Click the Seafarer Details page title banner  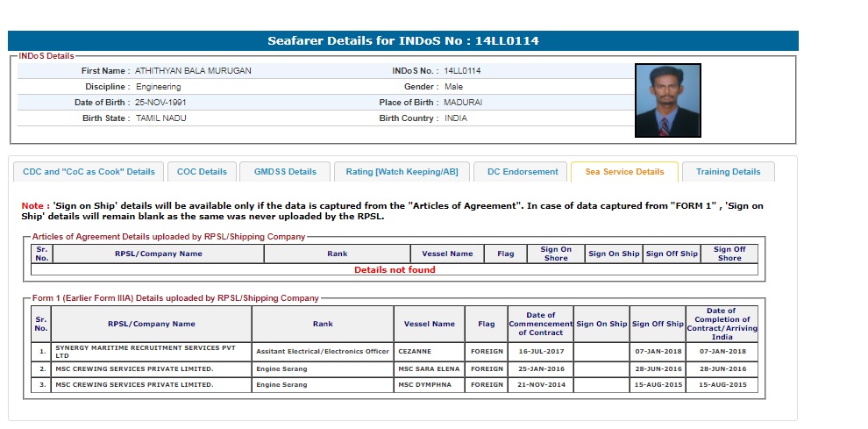pyautogui.click(x=403, y=41)
